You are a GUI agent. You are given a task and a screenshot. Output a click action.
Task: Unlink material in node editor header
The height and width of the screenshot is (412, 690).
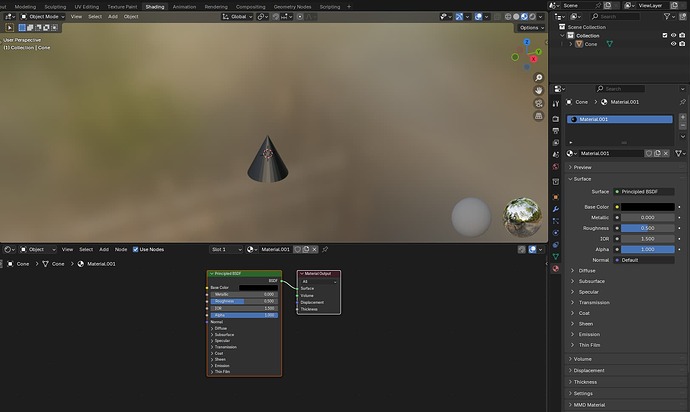314,250
